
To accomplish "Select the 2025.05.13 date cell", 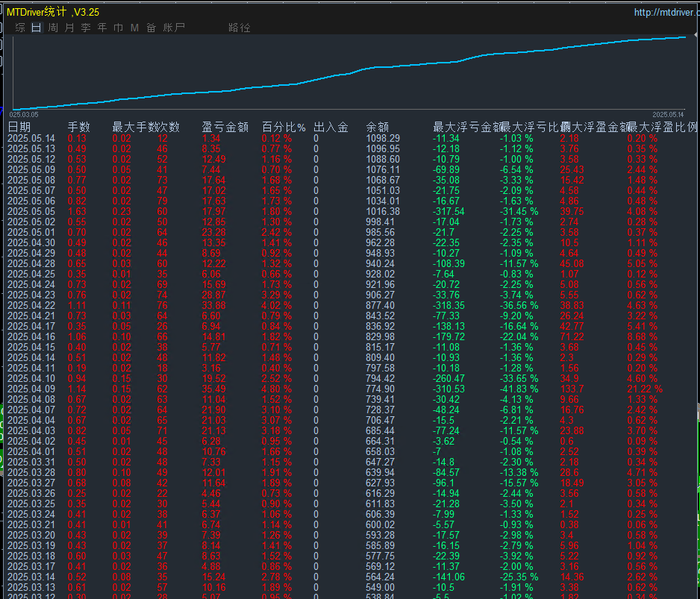I will (x=31, y=148).
